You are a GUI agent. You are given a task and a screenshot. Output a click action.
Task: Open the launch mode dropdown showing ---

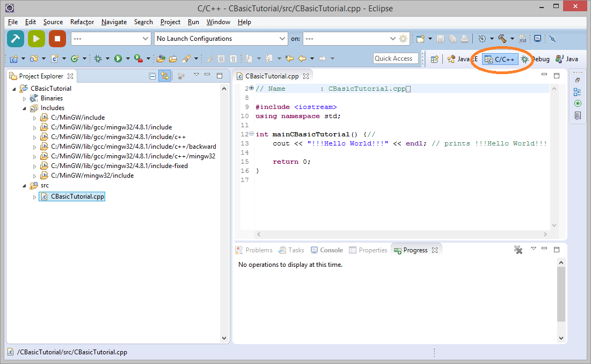111,39
